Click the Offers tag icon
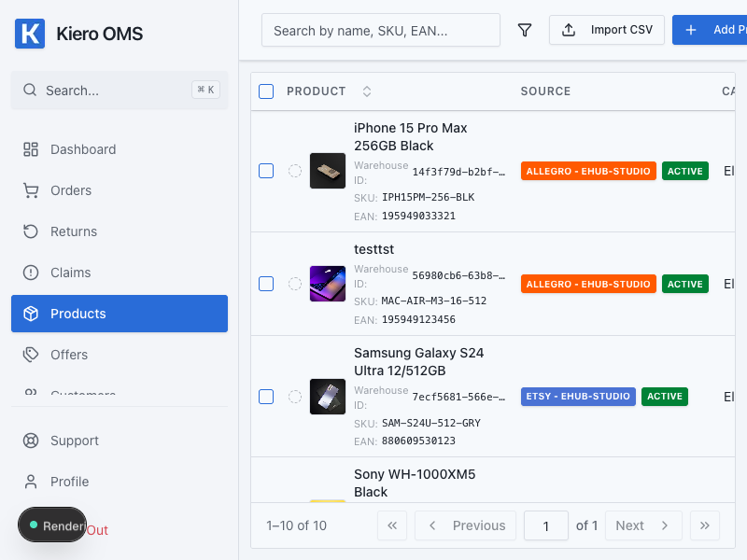Image resolution: width=747 pixels, height=560 pixels. pyautogui.click(x=31, y=355)
